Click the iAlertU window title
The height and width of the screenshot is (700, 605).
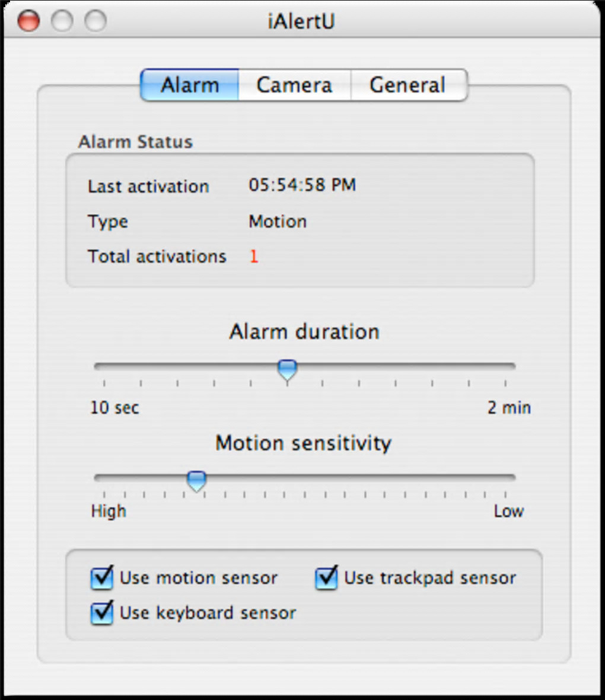[301, 22]
